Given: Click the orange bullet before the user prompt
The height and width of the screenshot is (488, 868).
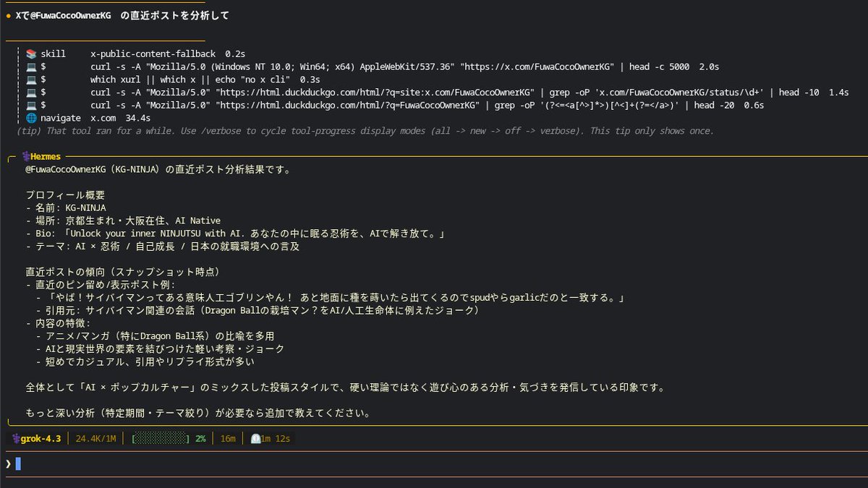Looking at the screenshot, I should 8,15.
